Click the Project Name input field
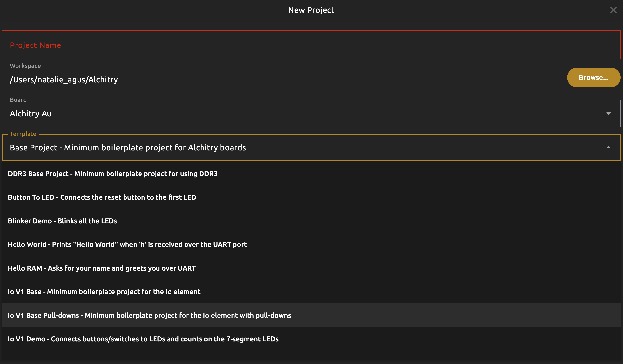623x364 pixels. (x=311, y=45)
